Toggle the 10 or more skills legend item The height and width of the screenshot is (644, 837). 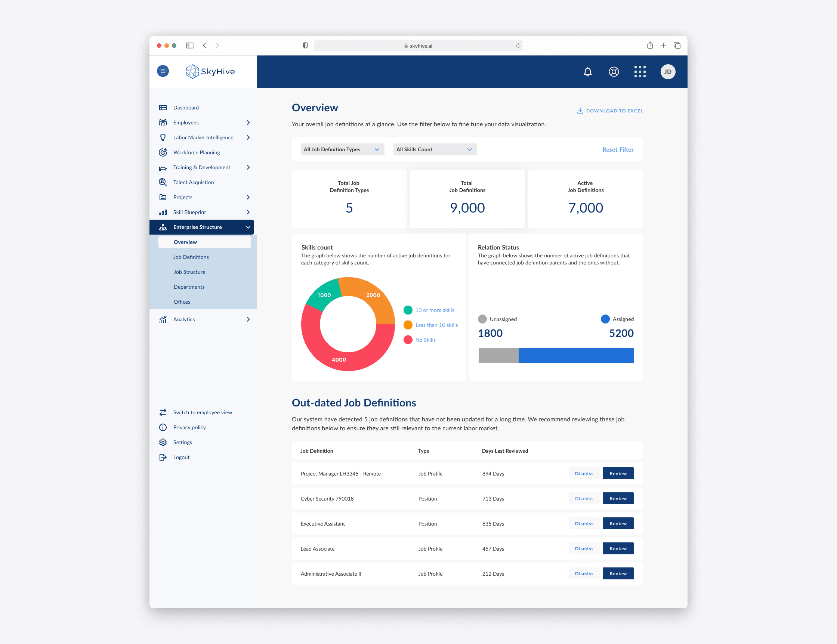pyautogui.click(x=434, y=310)
